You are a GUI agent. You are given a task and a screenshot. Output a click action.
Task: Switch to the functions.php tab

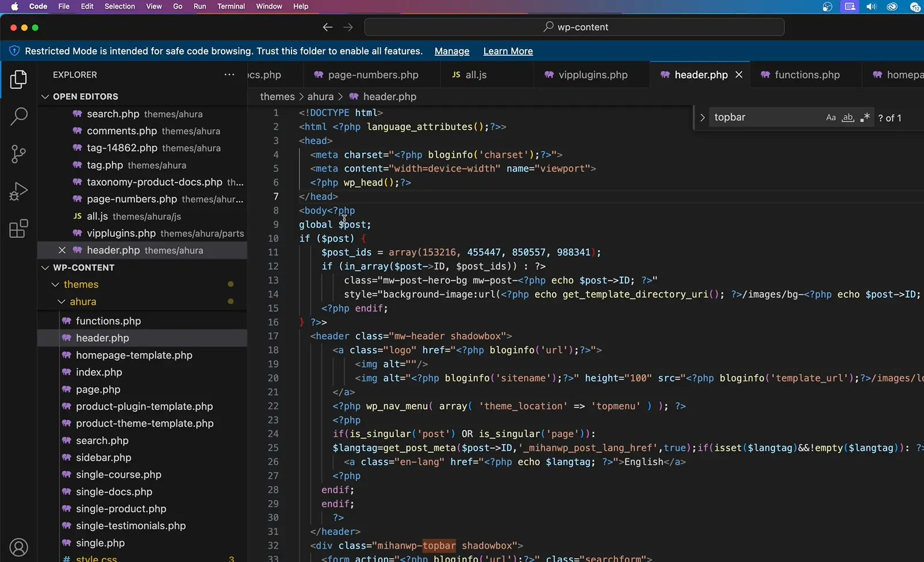tap(806, 75)
